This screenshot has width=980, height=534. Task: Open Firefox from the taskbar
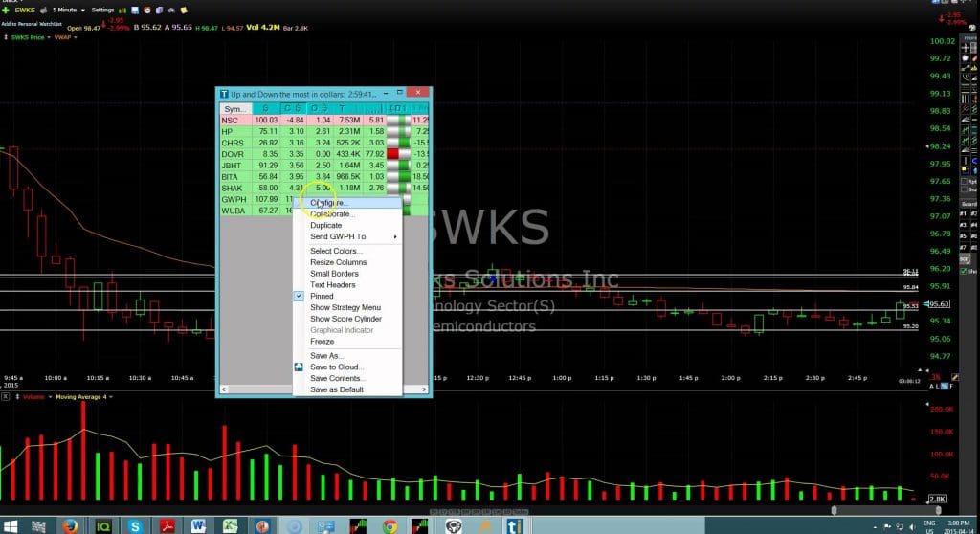click(70, 526)
